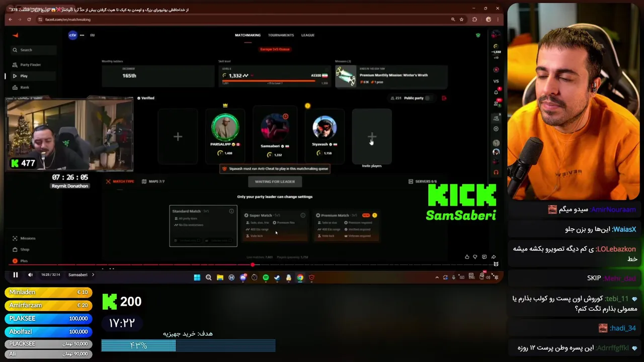Screen dimensions: 644x362
Task: Open the SERVERS 6/6 setting
Action: pos(423,182)
